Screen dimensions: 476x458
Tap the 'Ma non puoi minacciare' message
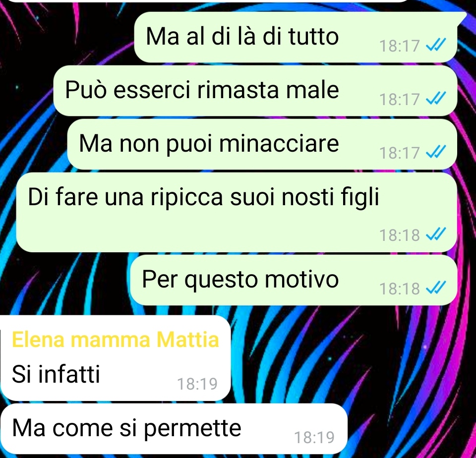[262, 144]
